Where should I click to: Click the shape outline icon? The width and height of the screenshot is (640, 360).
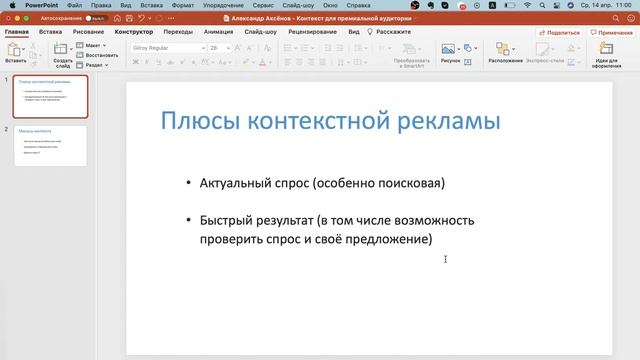pyautogui.click(x=571, y=62)
